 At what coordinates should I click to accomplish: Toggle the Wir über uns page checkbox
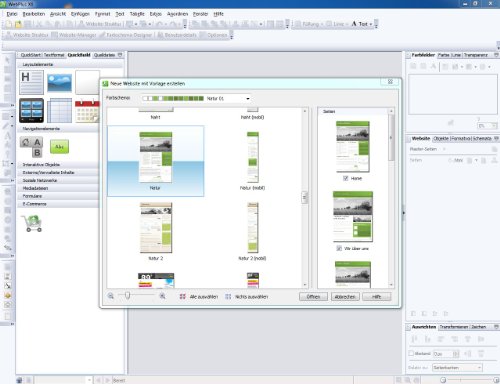pyautogui.click(x=339, y=248)
